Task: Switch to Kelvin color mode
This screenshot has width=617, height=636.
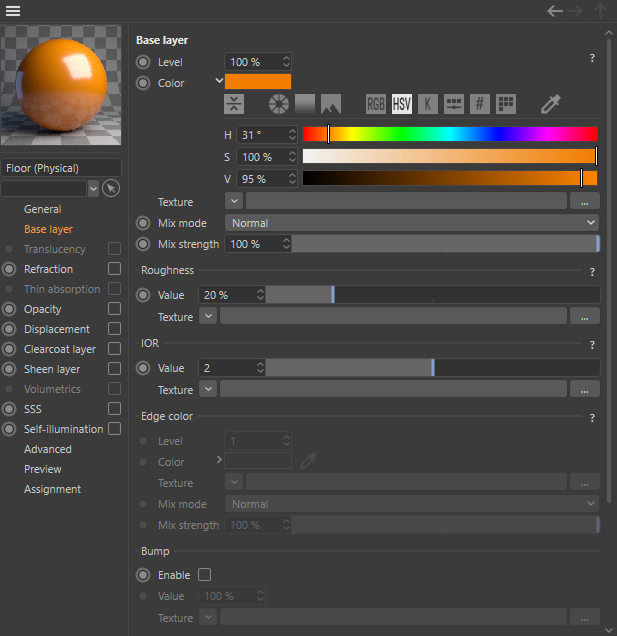Action: 428,104
